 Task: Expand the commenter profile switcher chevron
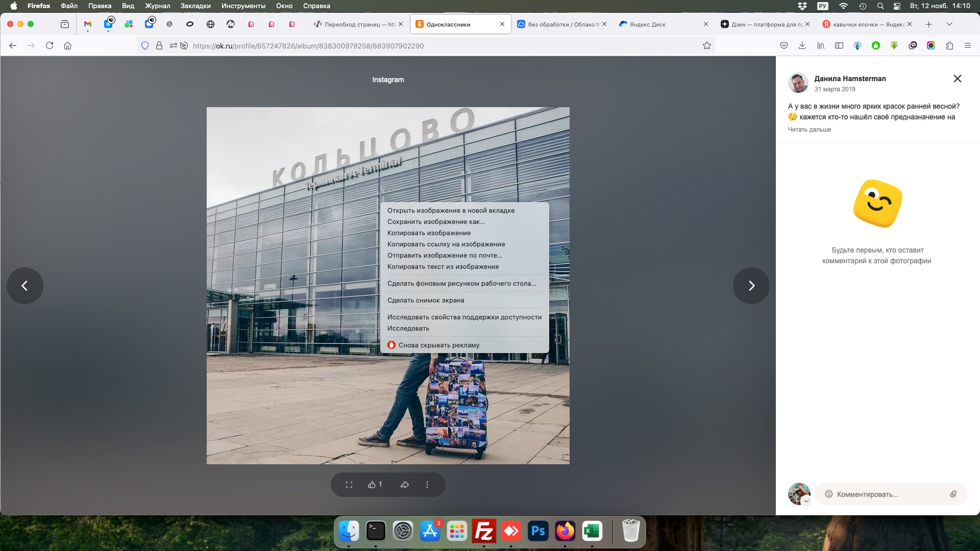[x=806, y=502]
